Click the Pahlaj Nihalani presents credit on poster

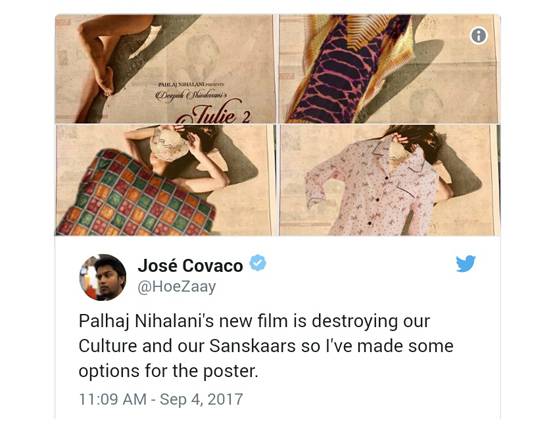click(190, 84)
